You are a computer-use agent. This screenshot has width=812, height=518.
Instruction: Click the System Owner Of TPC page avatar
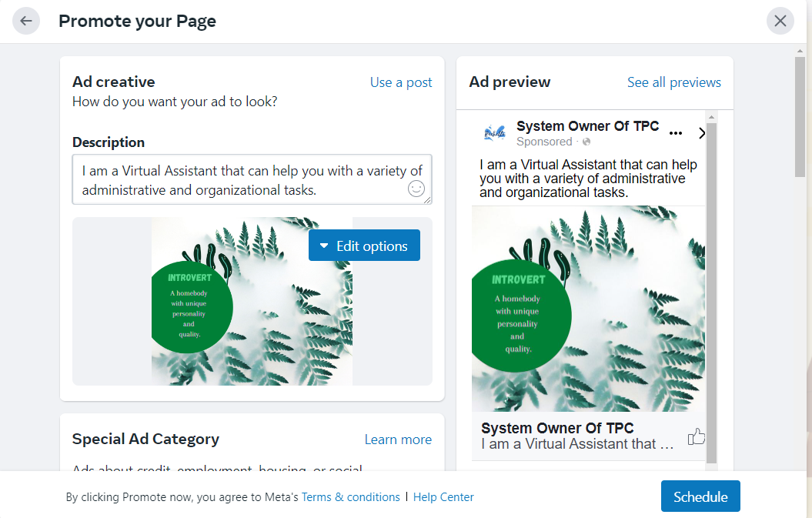[x=495, y=133]
